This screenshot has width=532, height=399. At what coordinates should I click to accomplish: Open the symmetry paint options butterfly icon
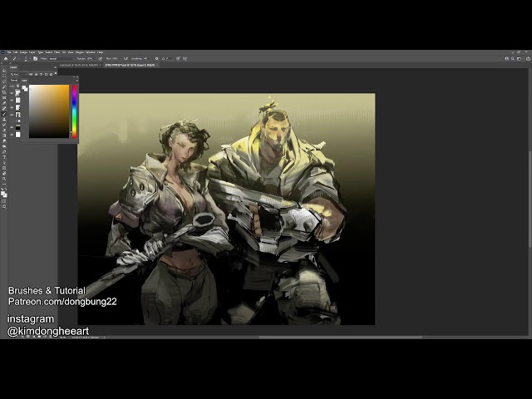[x=185, y=59]
